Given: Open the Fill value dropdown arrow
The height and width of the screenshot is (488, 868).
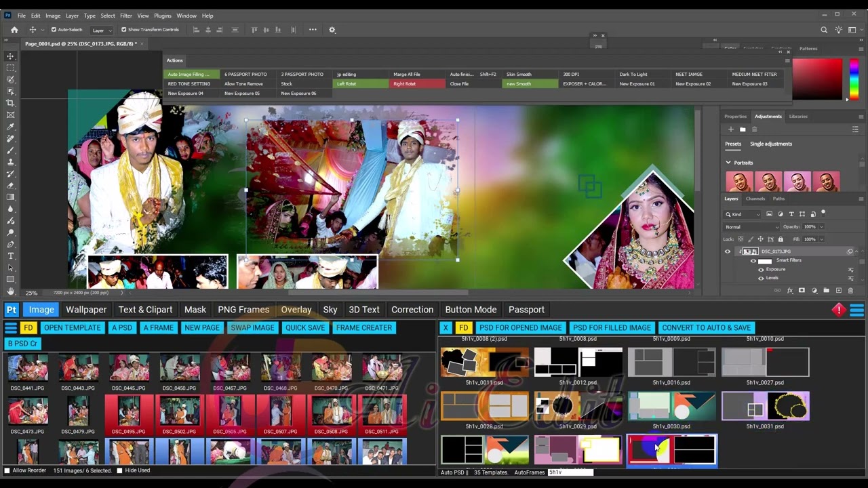Looking at the screenshot, I should pyautogui.click(x=821, y=239).
